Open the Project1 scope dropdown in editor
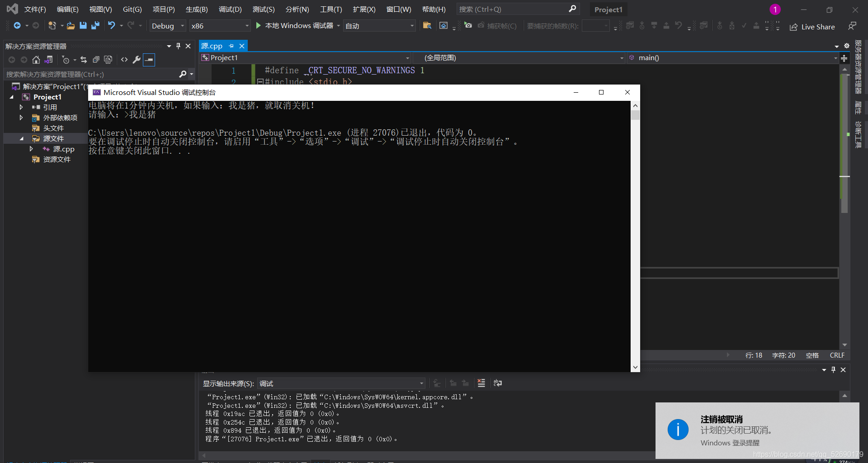This screenshot has height=463, width=868. (x=306, y=58)
